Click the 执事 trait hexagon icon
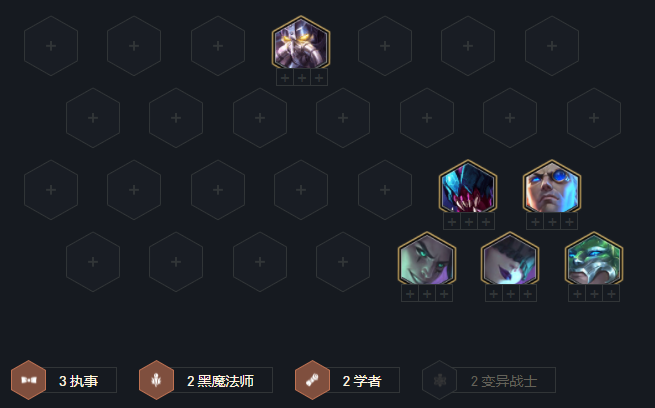 coord(28,380)
